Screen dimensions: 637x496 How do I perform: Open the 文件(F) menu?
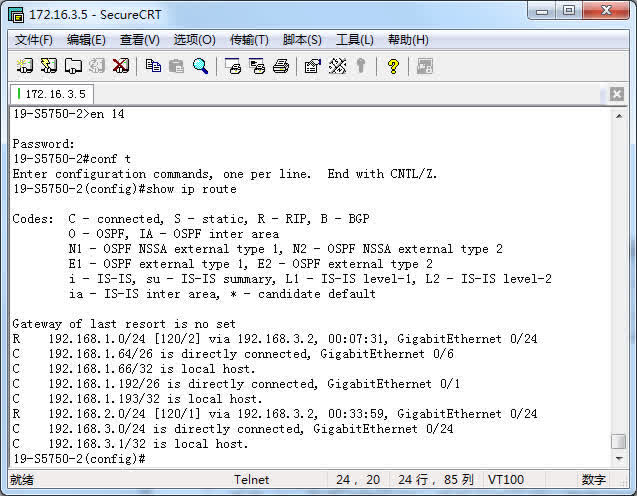point(34,40)
